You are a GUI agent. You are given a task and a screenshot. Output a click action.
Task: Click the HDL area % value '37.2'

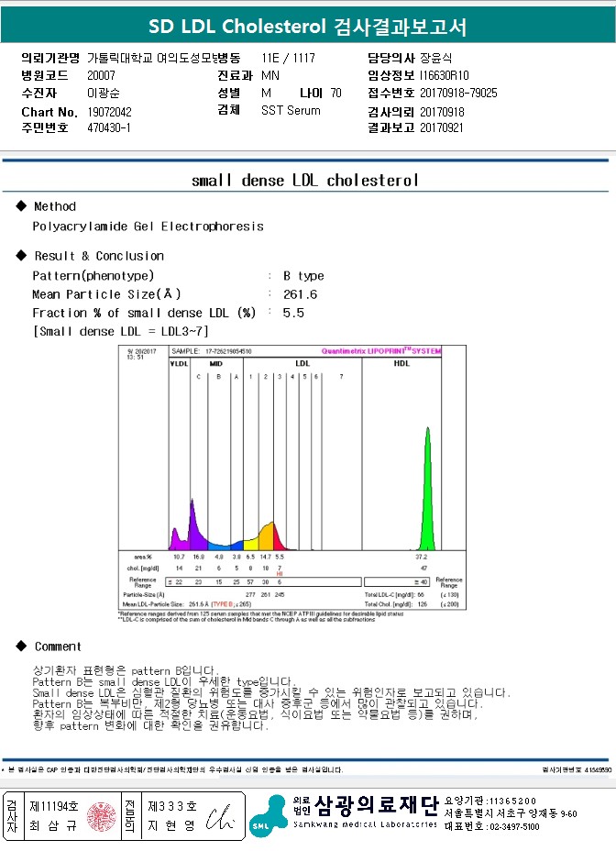(x=422, y=557)
